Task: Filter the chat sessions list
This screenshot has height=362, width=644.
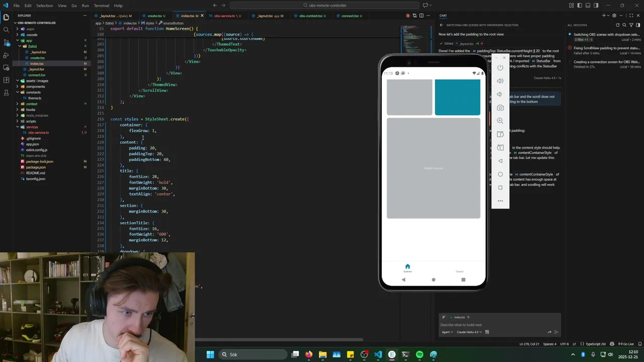Action: 631,25
